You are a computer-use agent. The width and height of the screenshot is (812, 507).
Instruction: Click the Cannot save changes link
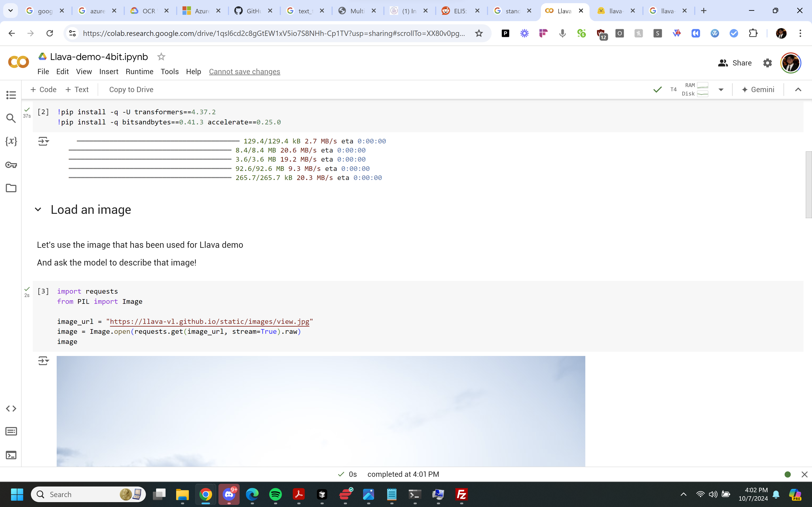click(x=244, y=71)
